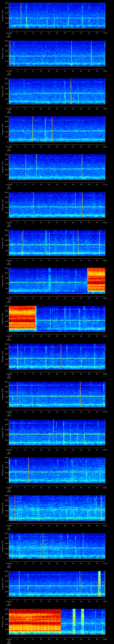Image resolution: width=114 pixels, height=644 pixels.
Task: Click the 16:20:00 start time label
Action: coord(9,184)
